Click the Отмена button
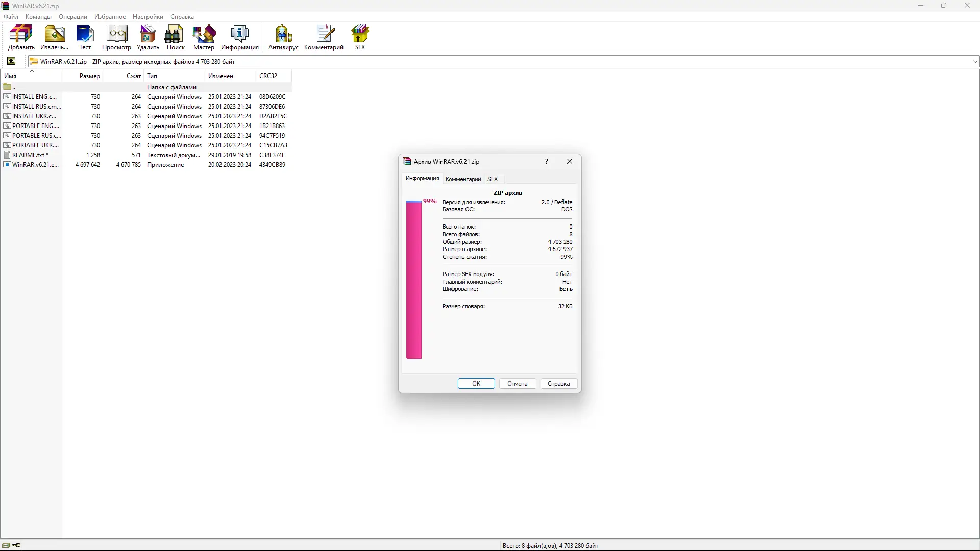 click(x=517, y=384)
